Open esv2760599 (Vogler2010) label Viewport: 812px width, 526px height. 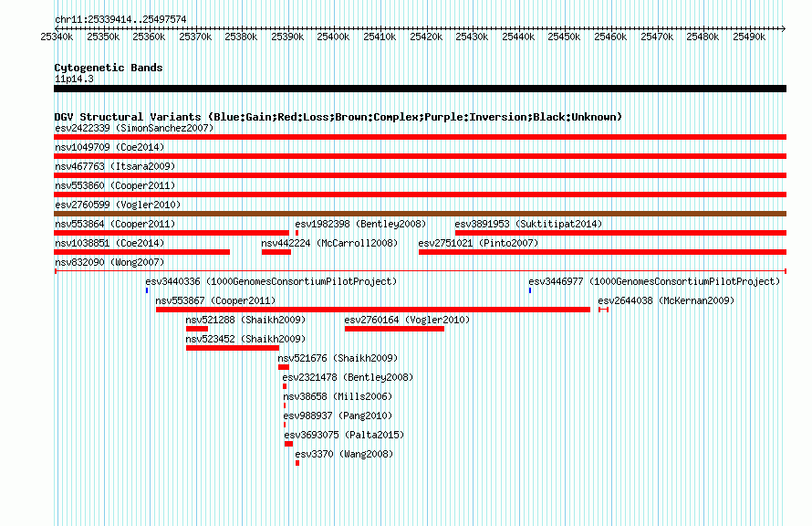tap(118, 205)
